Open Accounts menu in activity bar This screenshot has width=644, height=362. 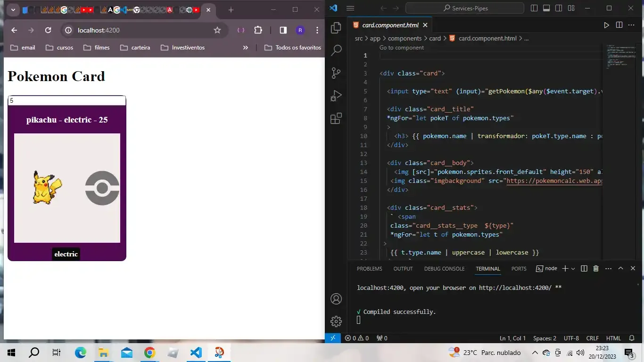click(336, 299)
